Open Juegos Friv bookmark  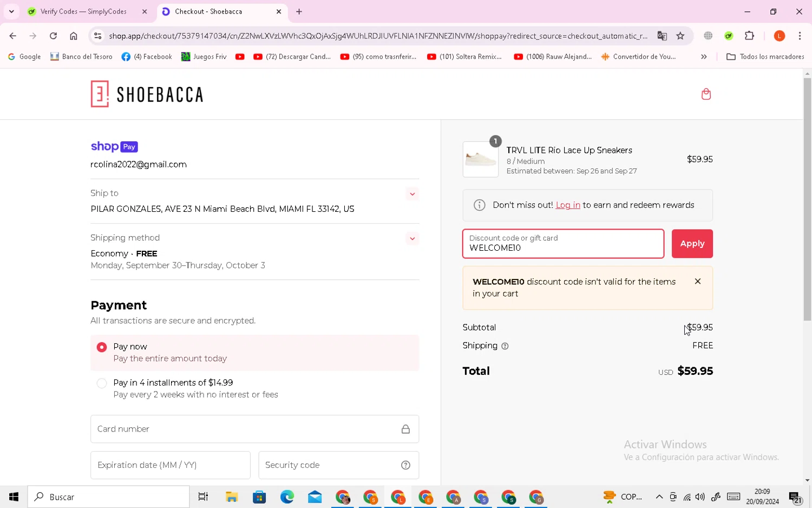[204, 56]
